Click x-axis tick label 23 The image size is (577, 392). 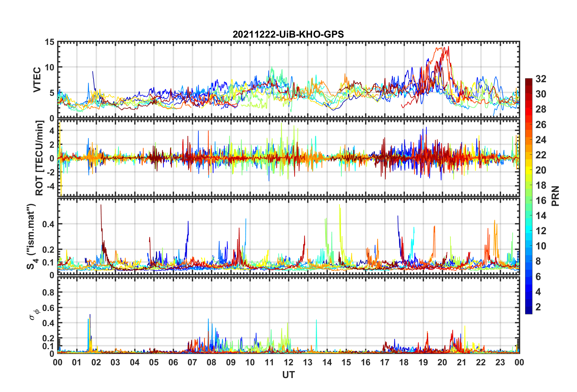[x=500, y=363]
